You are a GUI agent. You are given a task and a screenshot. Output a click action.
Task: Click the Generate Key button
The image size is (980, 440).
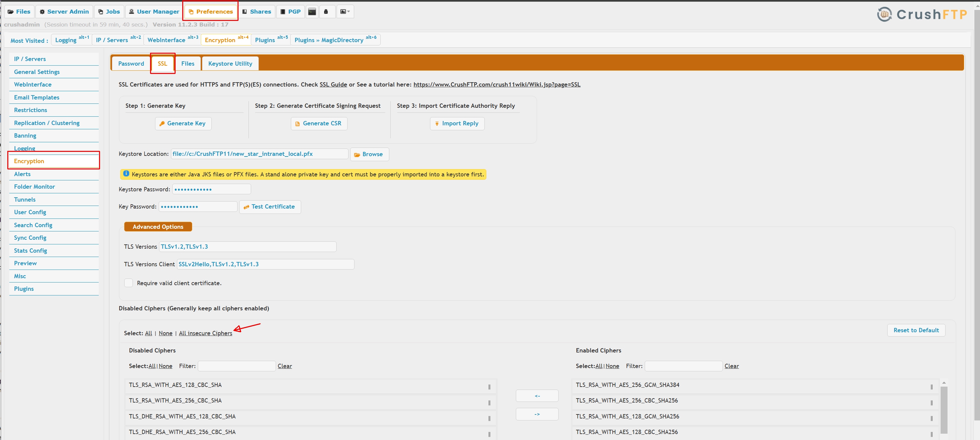(183, 123)
